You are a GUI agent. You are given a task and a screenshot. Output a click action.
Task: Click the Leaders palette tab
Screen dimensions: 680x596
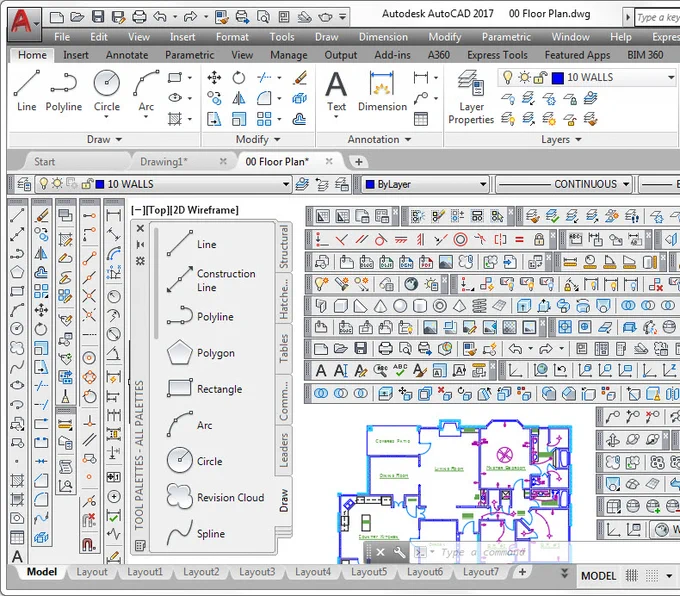tap(284, 450)
